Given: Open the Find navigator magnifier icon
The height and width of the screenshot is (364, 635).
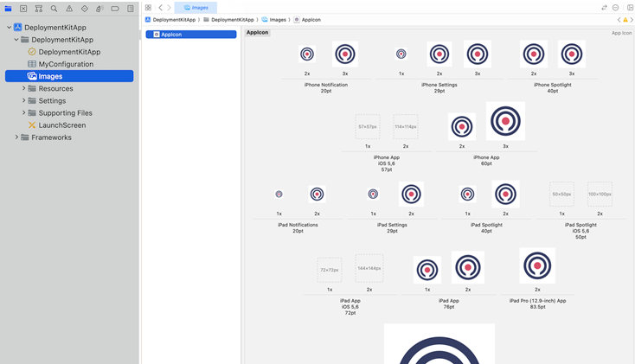Looking at the screenshot, I should pyautogui.click(x=54, y=9).
